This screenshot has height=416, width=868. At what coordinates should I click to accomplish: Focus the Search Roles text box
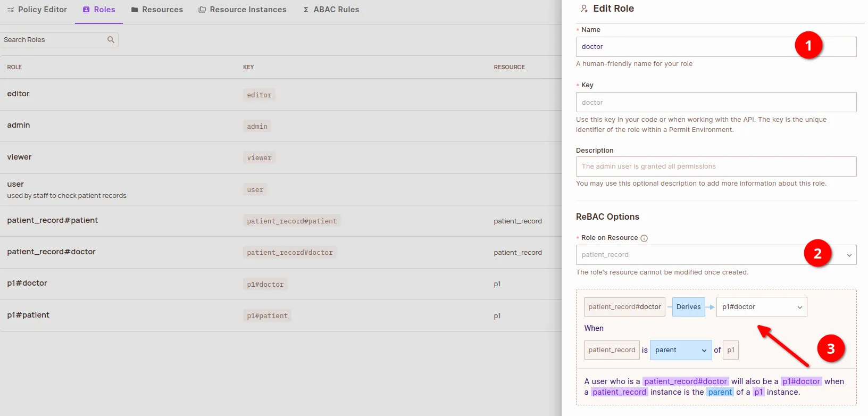click(x=53, y=40)
